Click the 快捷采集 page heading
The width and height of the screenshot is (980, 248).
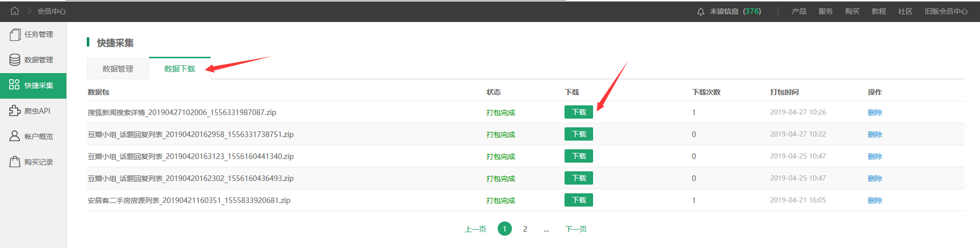coord(115,43)
